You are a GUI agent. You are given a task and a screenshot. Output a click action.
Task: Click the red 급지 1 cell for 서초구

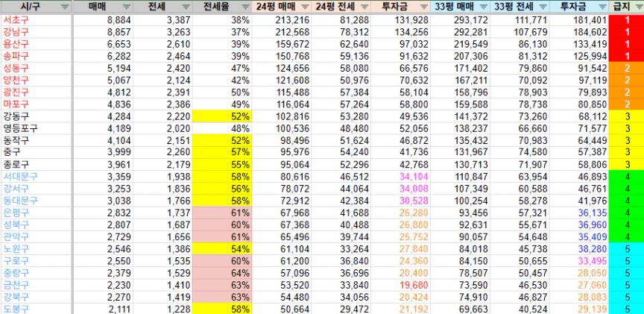click(627, 19)
